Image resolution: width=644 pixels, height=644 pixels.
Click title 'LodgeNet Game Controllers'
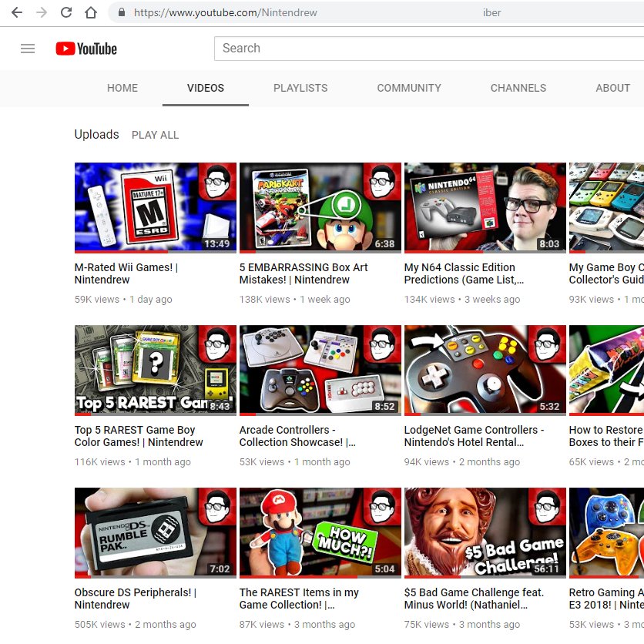point(474,436)
